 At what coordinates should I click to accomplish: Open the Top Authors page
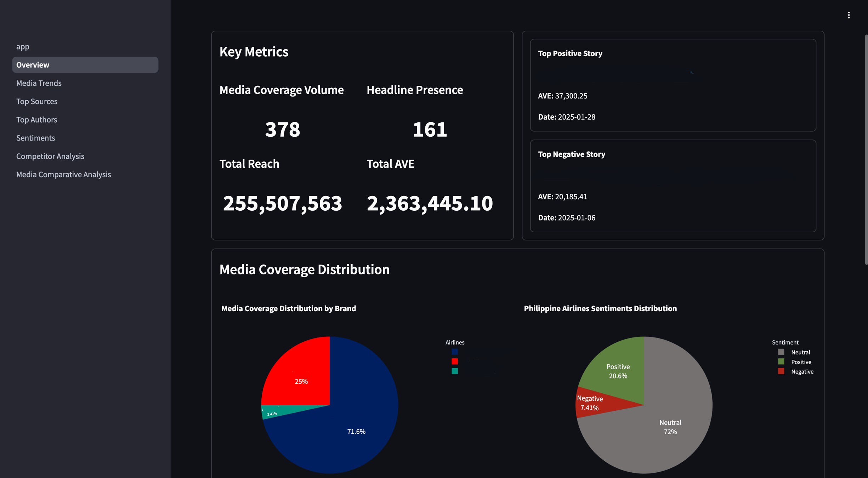[x=36, y=120]
